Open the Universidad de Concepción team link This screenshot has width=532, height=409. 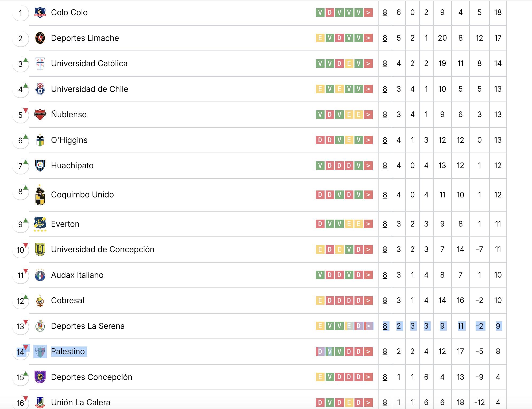[103, 249]
